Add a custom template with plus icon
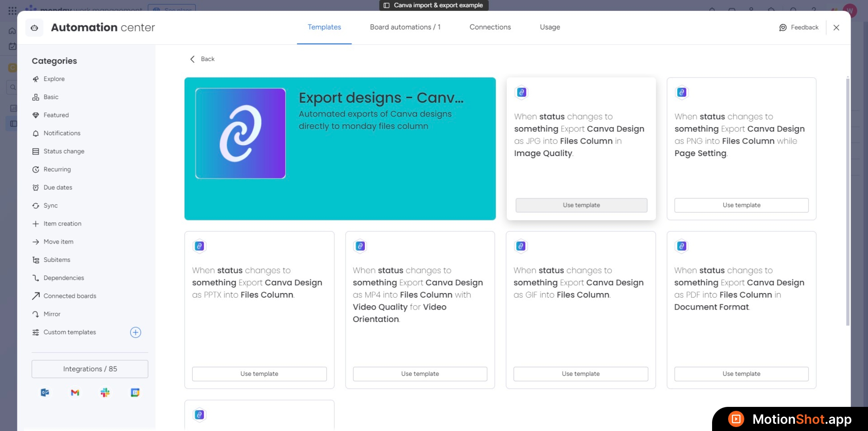The height and width of the screenshot is (431, 868). (135, 332)
